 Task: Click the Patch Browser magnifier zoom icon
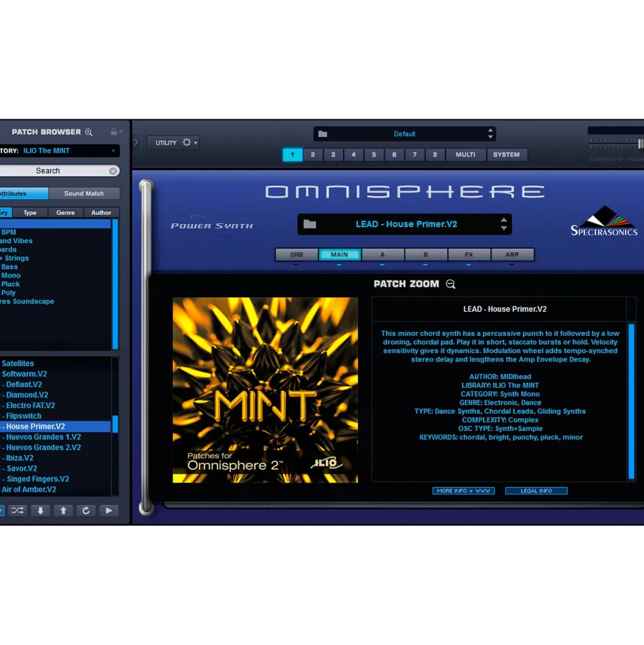[x=89, y=132]
